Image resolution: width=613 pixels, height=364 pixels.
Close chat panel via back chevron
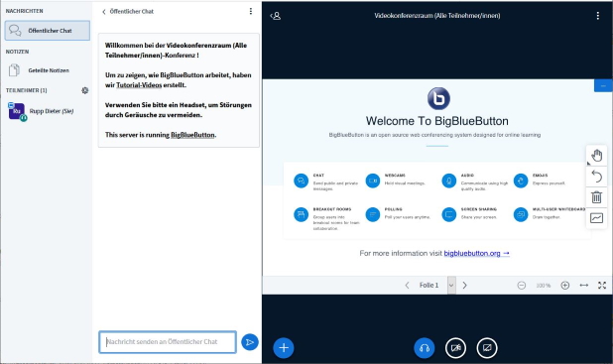click(103, 12)
